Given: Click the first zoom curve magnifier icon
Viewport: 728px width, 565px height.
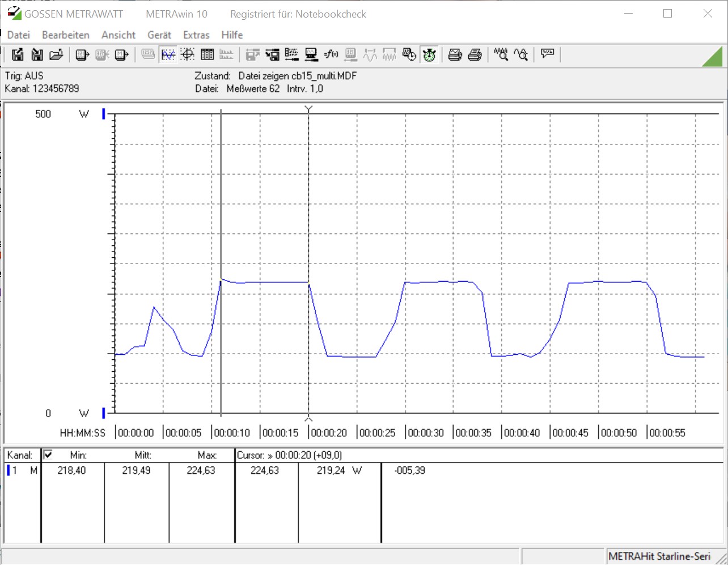Looking at the screenshot, I should pos(501,54).
